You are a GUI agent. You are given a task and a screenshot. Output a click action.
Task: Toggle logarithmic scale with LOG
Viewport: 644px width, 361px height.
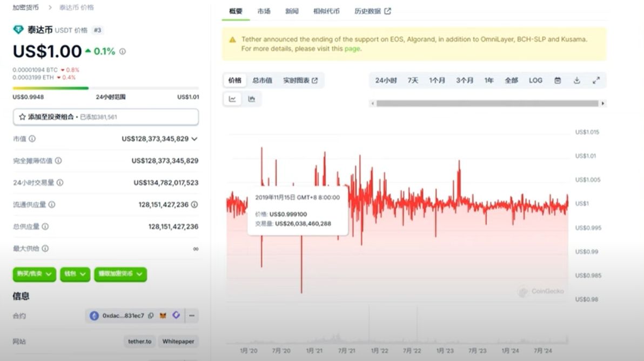coord(535,80)
